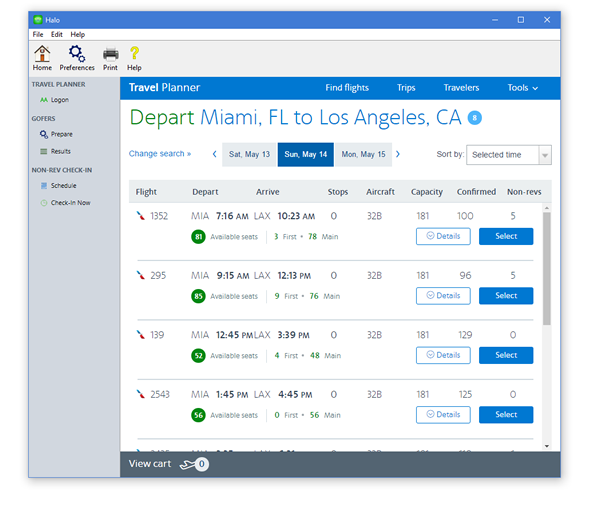
Task: Select flight 1352 departing 7:16 AM
Action: (x=506, y=236)
